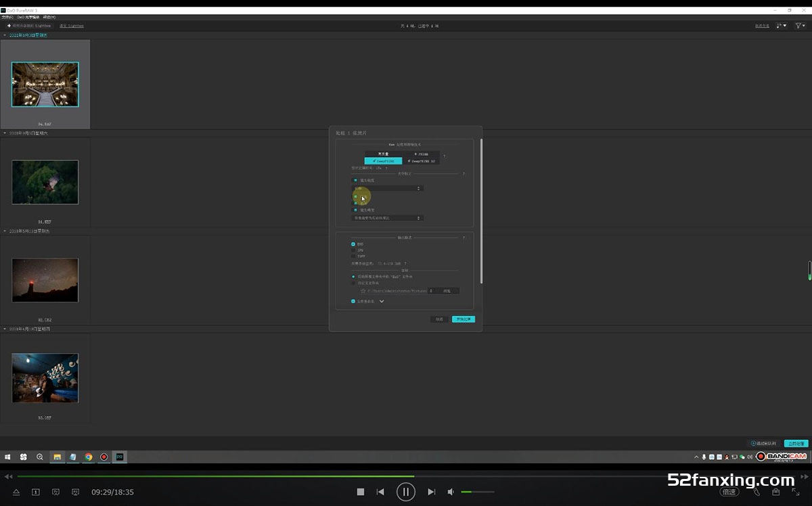The image size is (812, 506).
Task: Adjust the video volume slider
Action: click(478, 492)
